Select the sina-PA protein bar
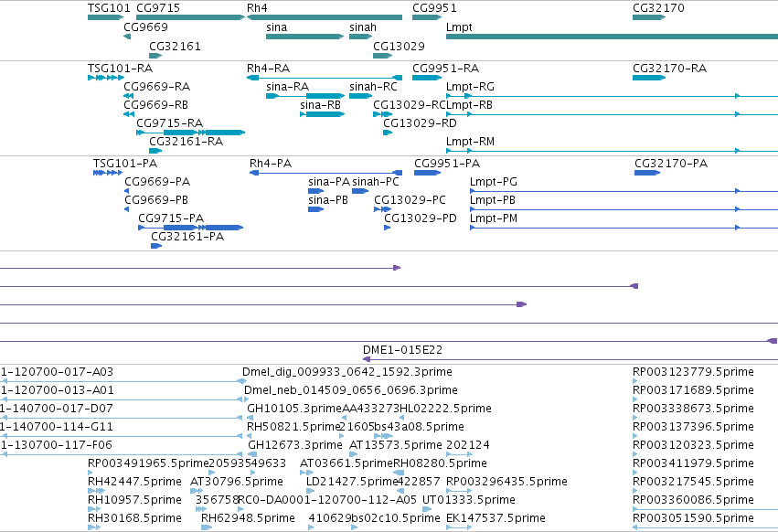The height and width of the screenshot is (532, 778). point(315,191)
